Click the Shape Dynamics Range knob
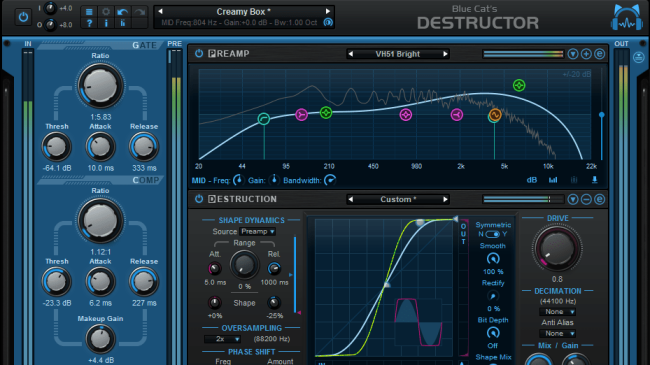This screenshot has width=650, height=365. coord(244,265)
